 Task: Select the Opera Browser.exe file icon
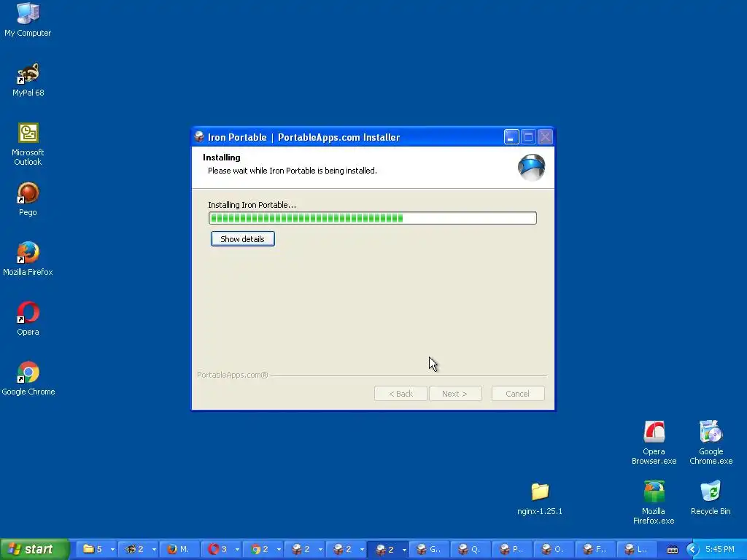[654, 443]
